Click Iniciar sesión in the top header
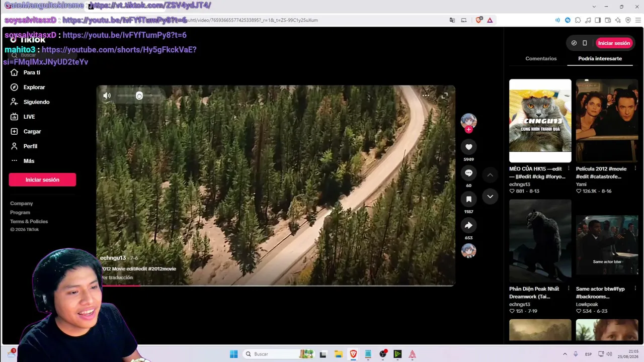Image resolution: width=644 pixels, height=362 pixels. pos(614,43)
